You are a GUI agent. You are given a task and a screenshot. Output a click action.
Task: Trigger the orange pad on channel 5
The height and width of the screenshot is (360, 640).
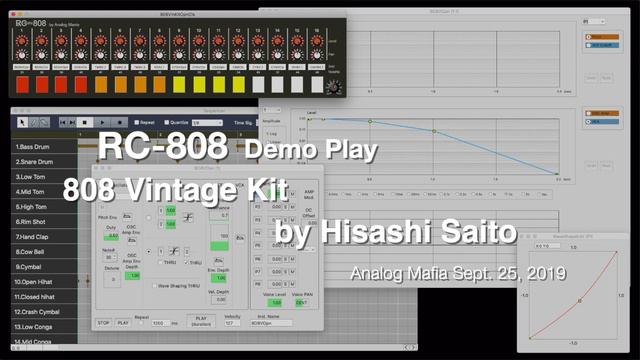click(x=101, y=85)
